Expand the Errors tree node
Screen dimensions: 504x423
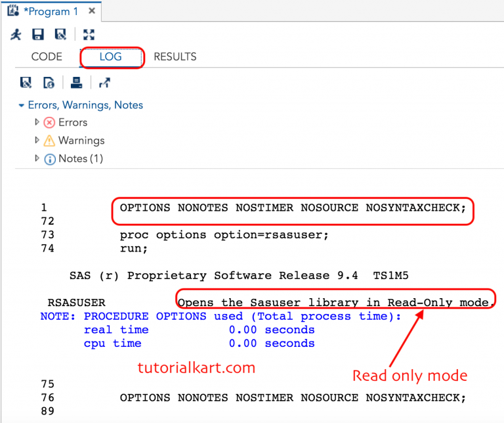pyautogui.click(x=37, y=122)
